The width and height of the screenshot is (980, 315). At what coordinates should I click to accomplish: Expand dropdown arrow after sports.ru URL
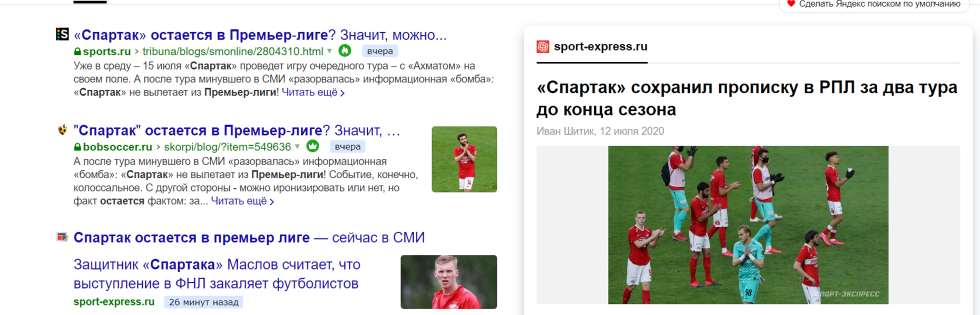(x=329, y=51)
